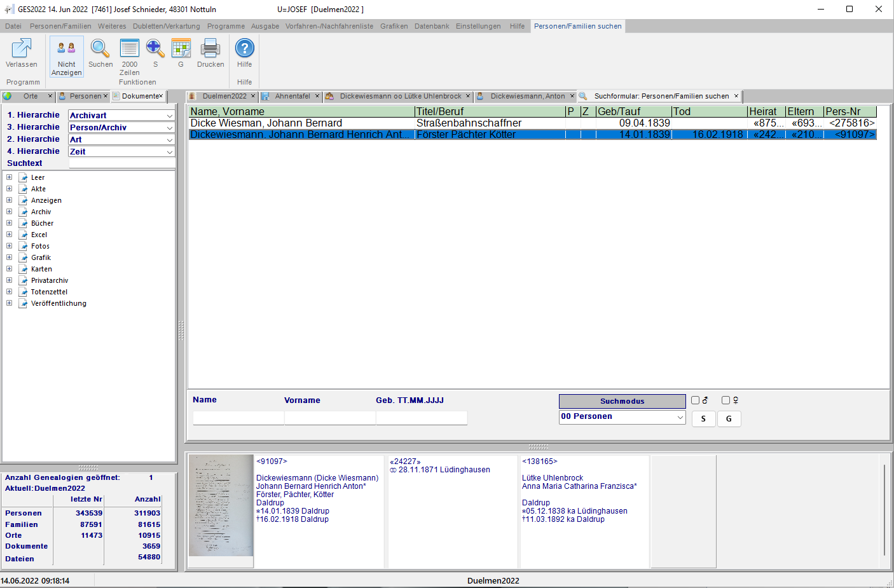The image size is (894, 588).
Task: Expand the Fotos tree node
Action: (9, 246)
